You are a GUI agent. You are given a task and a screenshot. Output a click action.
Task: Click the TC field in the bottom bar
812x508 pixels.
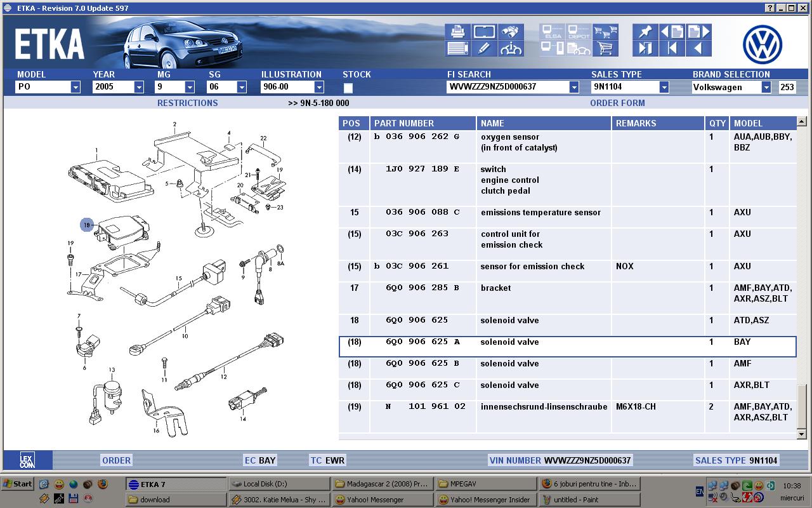click(327, 460)
